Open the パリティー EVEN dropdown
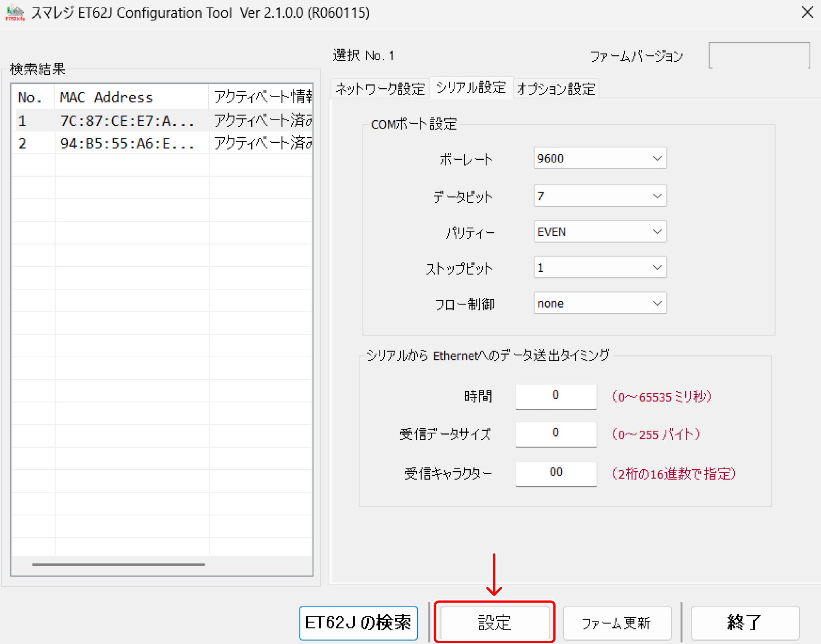The image size is (821, 644). [x=600, y=232]
